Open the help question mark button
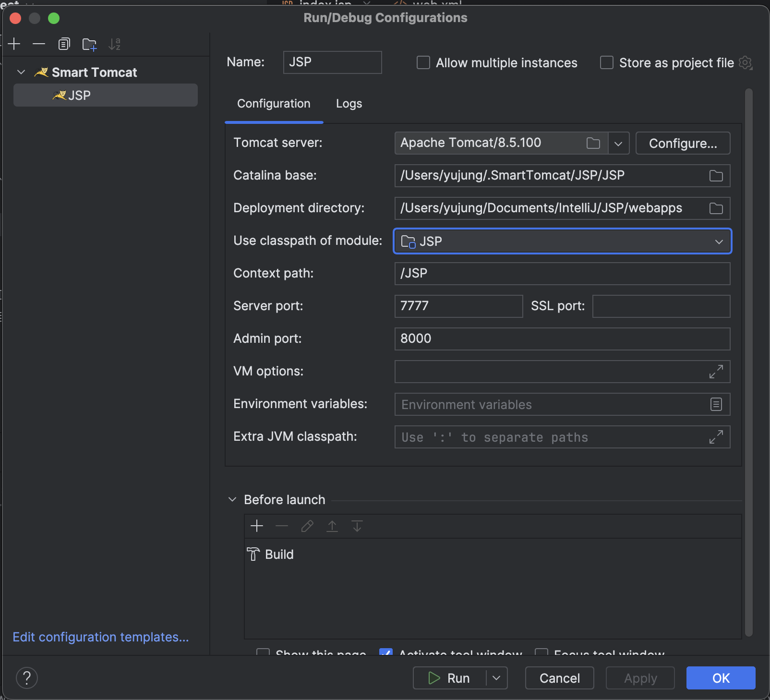The height and width of the screenshot is (700, 770). click(x=27, y=678)
